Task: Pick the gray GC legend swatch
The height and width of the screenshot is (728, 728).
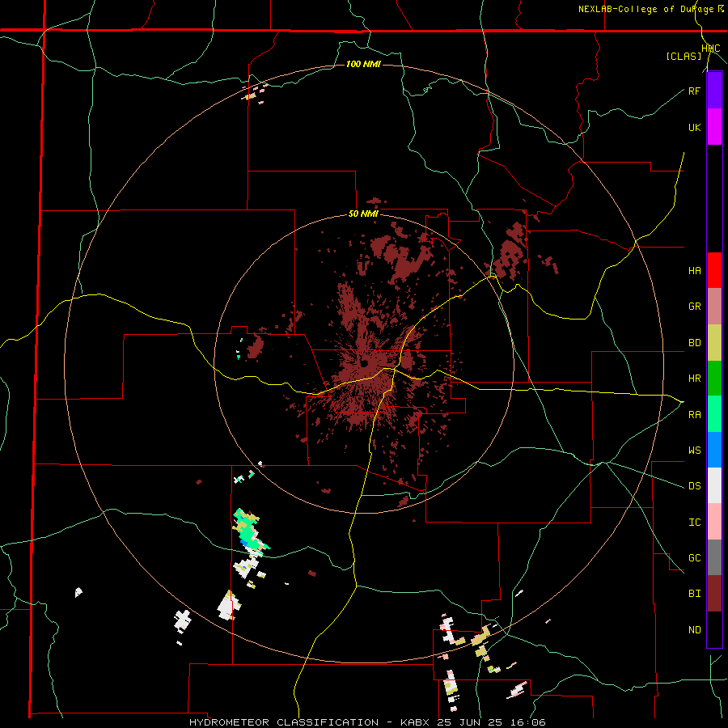Action: (714, 557)
